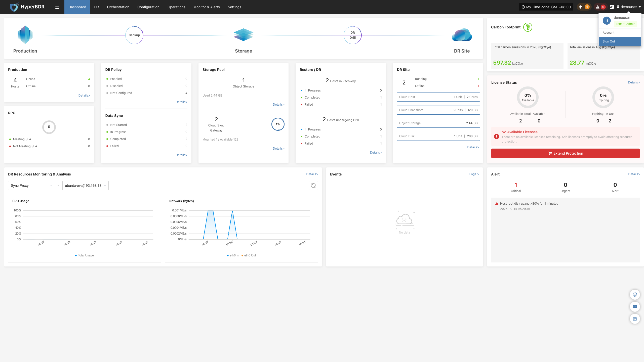Click the HyperBDR shield logo

coord(14,7)
